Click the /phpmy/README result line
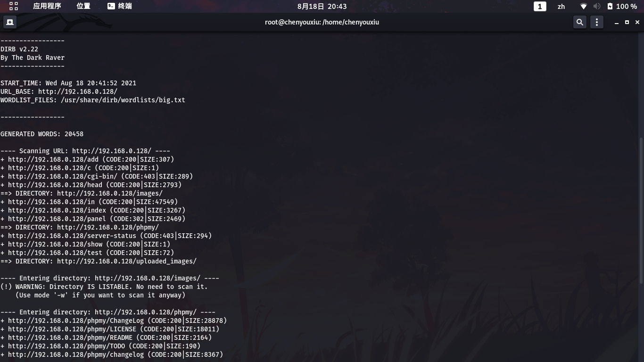 [106, 337]
